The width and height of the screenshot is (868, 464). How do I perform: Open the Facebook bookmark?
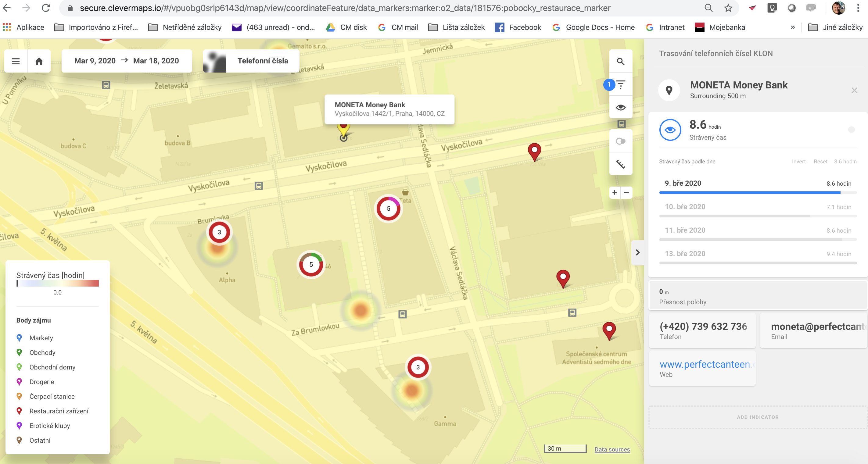(x=518, y=27)
